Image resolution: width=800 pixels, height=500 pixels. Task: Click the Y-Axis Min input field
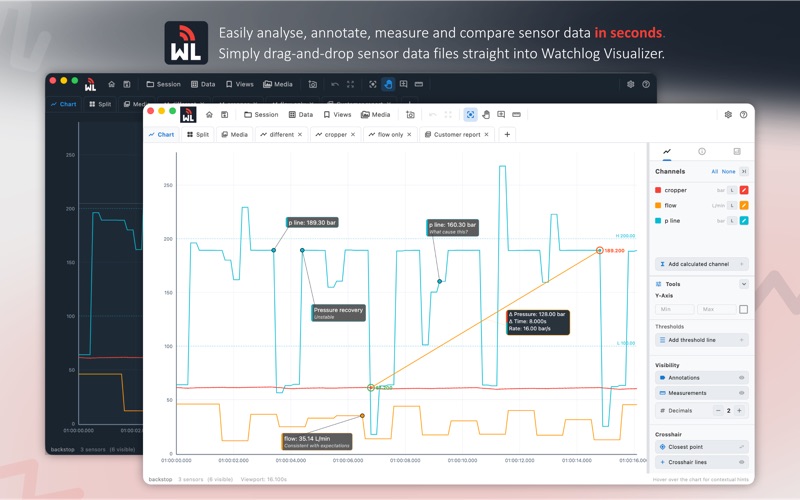click(x=674, y=309)
